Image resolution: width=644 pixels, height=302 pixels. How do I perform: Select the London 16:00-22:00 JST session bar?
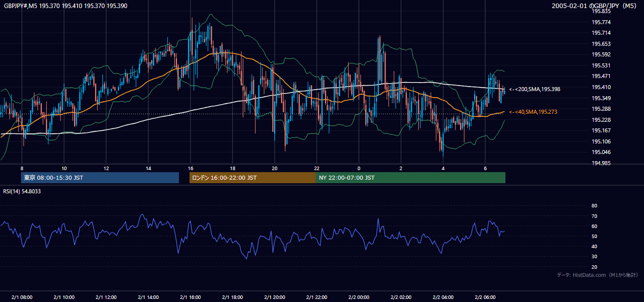tap(252, 178)
